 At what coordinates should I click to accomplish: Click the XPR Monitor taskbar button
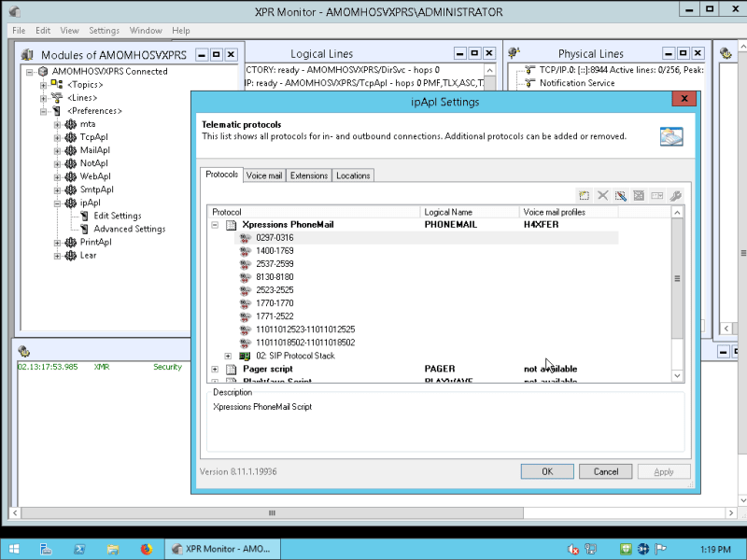coord(222,549)
